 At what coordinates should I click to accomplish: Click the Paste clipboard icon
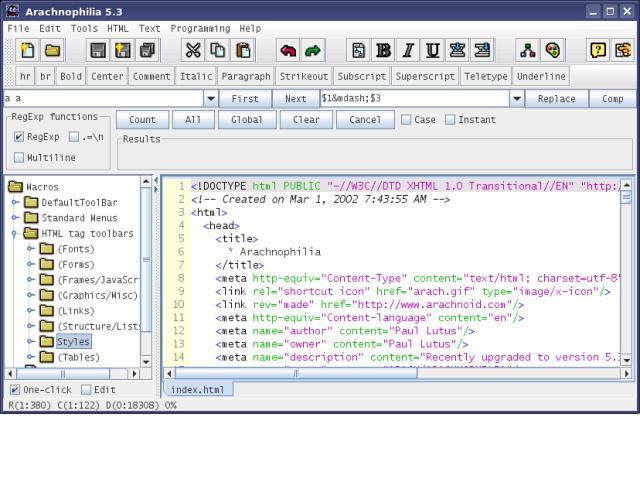point(243,51)
